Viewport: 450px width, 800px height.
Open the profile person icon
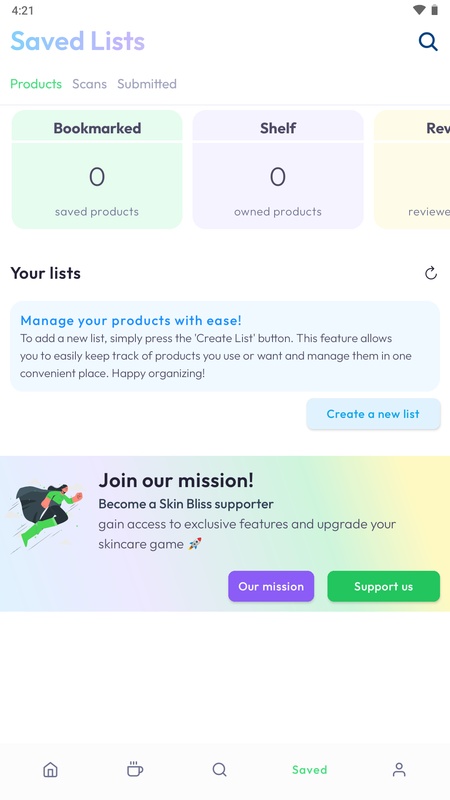(x=399, y=769)
